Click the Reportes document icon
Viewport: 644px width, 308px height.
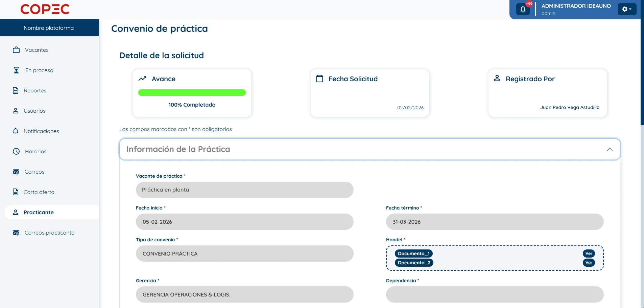pyautogui.click(x=16, y=90)
